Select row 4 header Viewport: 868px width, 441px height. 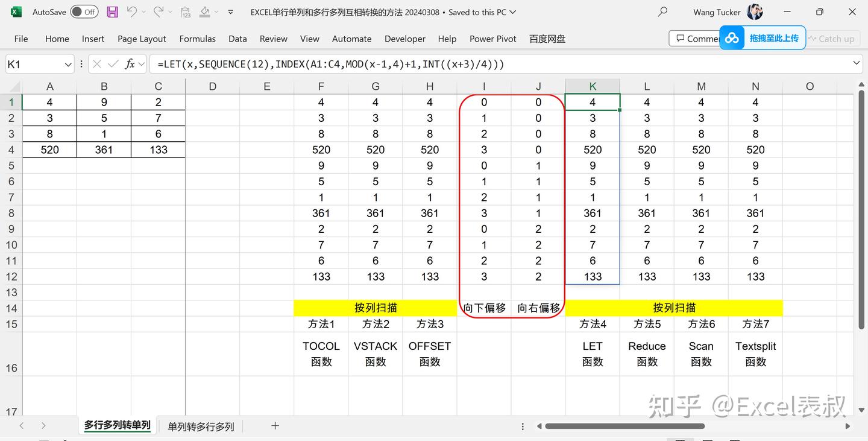tap(11, 150)
